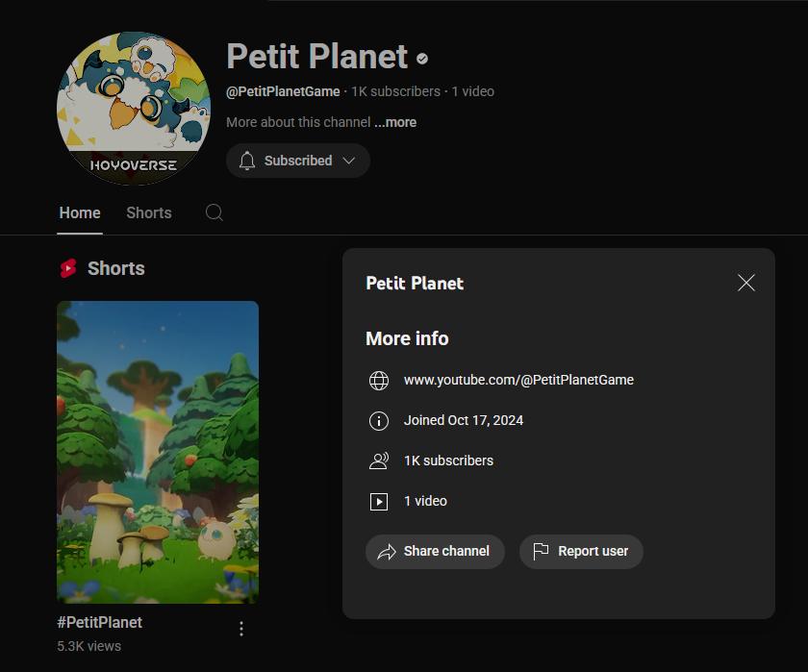Click the channel search magnifier icon
808x672 pixels.
pyautogui.click(x=214, y=212)
